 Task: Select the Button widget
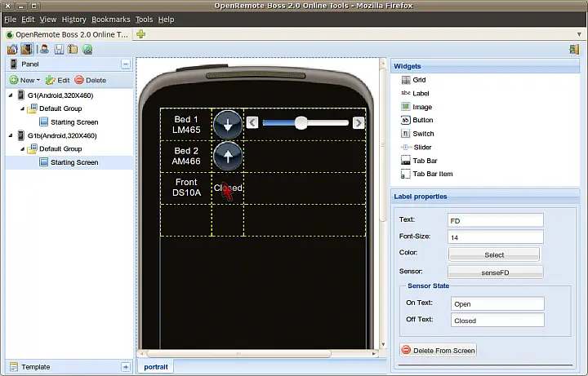click(x=417, y=120)
